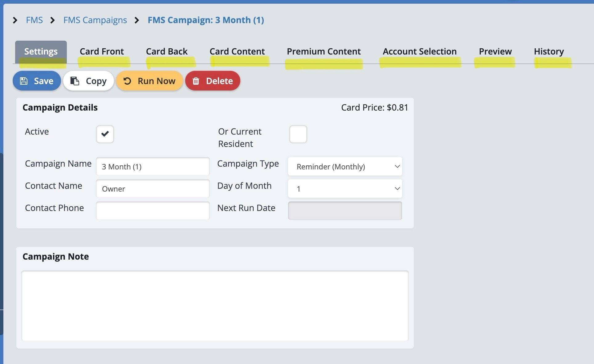
Task: Enable the Or Current Resident checkbox
Action: [x=298, y=134]
